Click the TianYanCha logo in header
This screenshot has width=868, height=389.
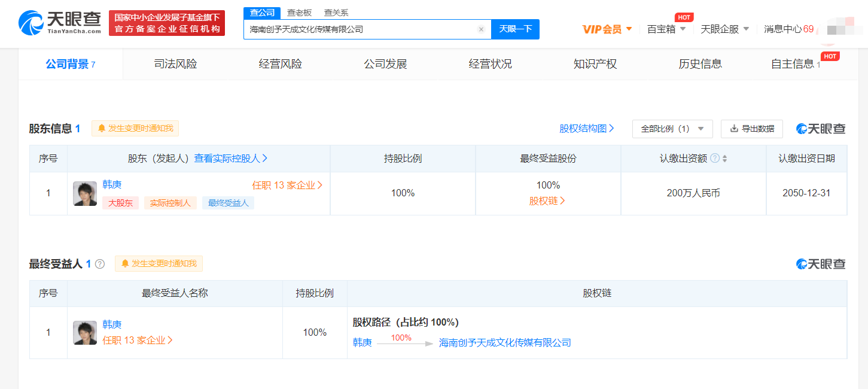60,23
